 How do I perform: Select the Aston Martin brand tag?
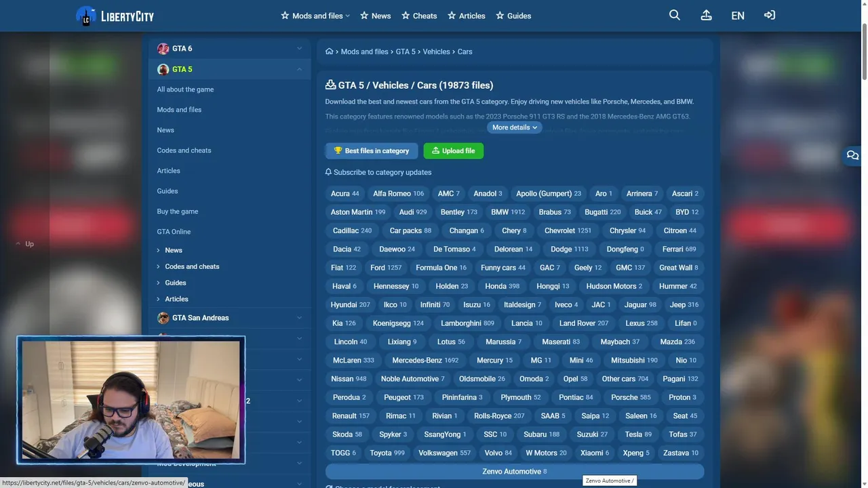tap(358, 212)
